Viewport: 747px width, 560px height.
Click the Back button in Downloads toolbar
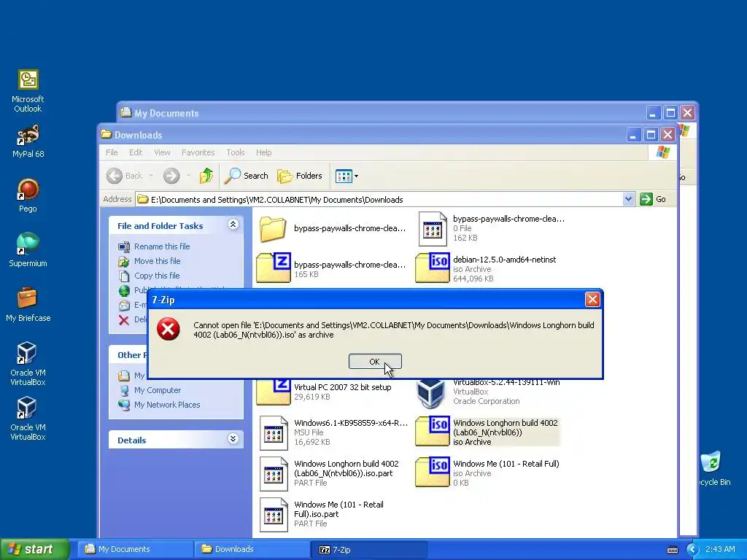click(125, 176)
